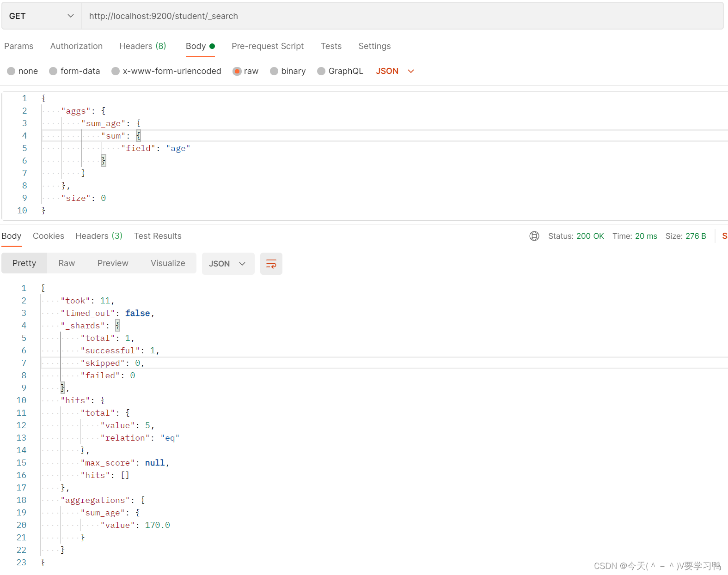Screen dimensions: 728x575
Task: Select the Pretty response view
Action: [24, 263]
